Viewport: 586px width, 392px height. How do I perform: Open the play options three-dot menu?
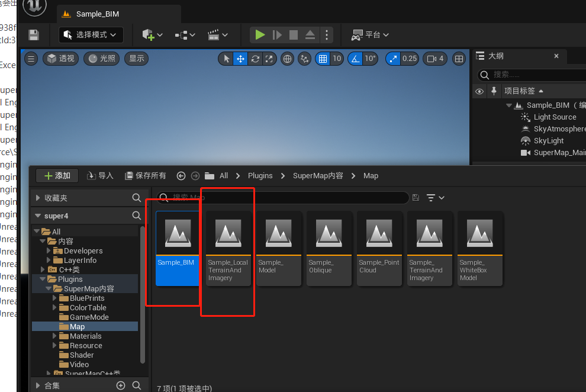[x=327, y=35]
